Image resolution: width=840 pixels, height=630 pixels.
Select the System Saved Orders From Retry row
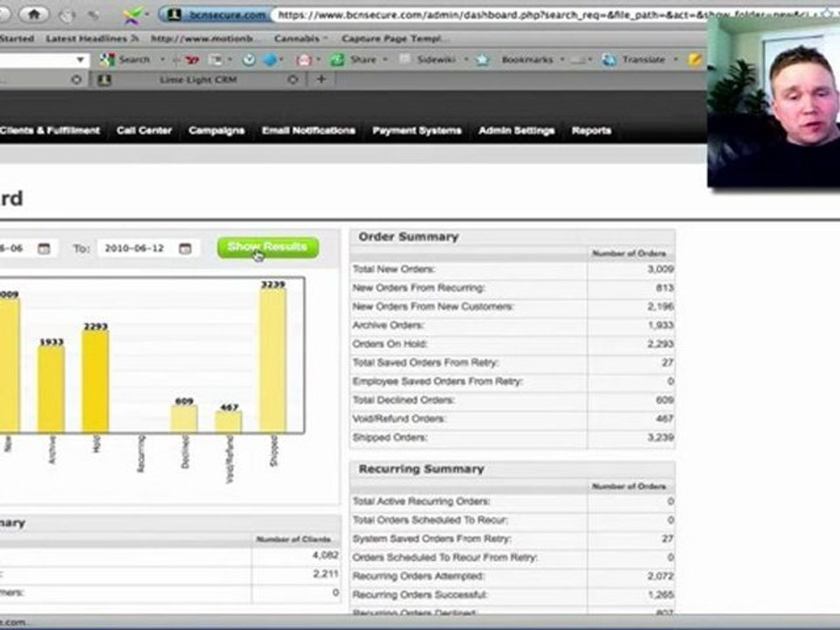pos(513,540)
